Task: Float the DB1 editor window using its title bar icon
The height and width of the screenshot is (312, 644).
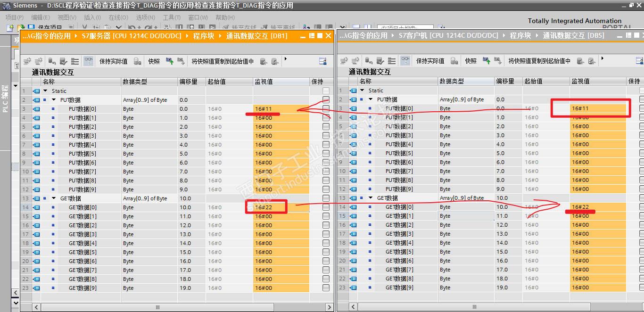Action: [312, 36]
